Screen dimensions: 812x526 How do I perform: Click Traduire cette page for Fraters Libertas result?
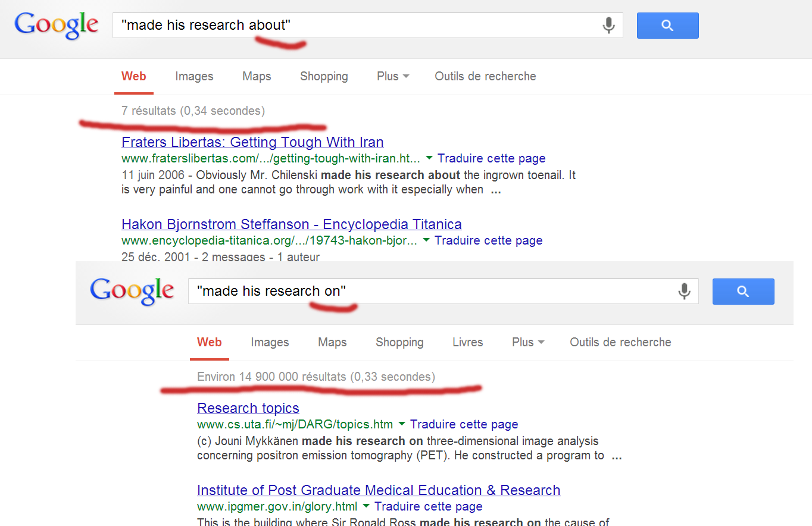(x=492, y=159)
